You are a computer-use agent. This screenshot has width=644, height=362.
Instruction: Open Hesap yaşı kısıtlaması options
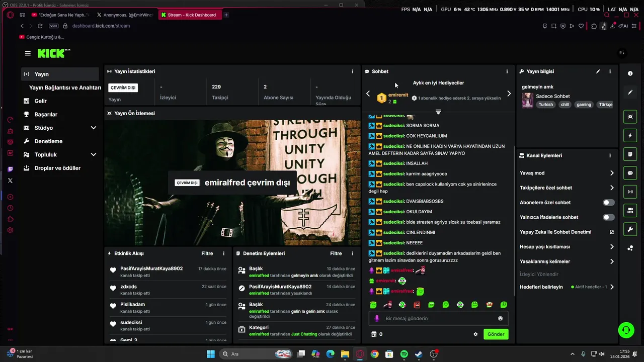567,247
